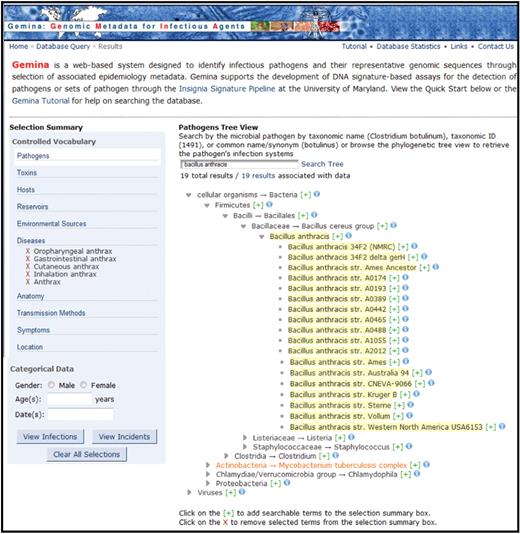Click [+] next to str. Australia 94
The image size is (520, 534).
tap(417, 373)
